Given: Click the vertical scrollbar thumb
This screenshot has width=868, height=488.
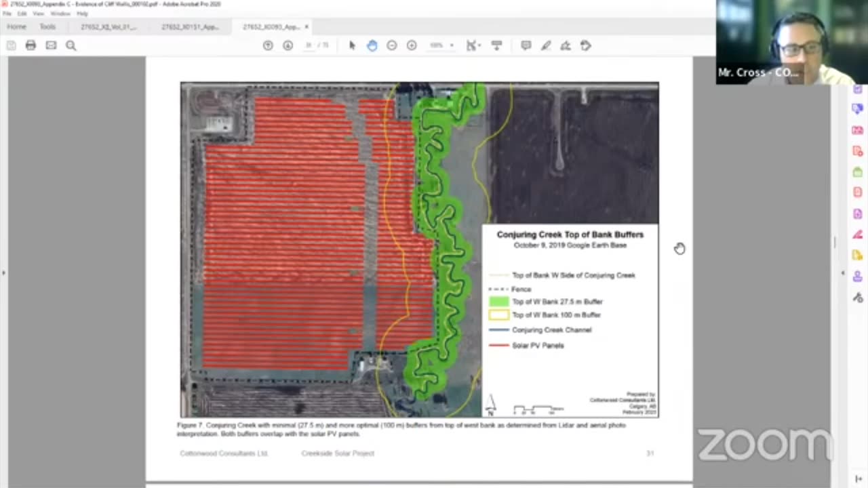Looking at the screenshot, I should (x=835, y=242).
